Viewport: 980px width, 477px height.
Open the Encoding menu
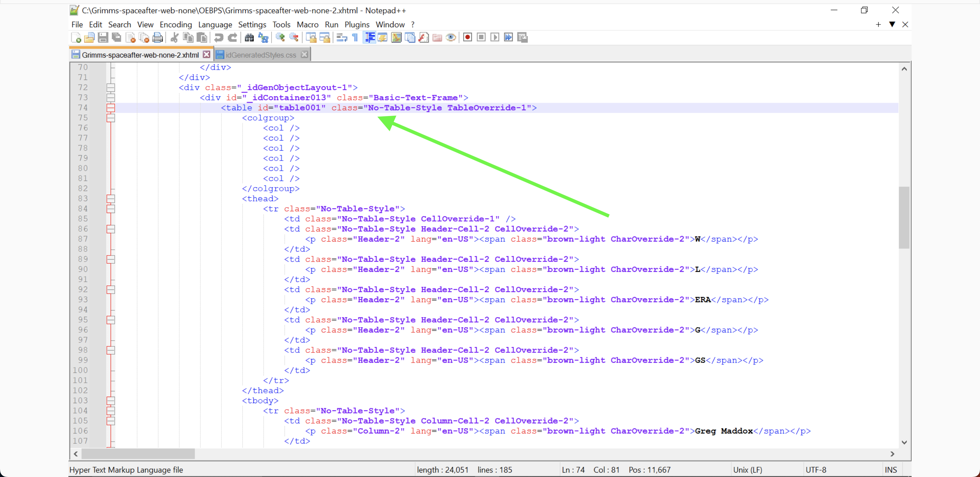coord(175,24)
